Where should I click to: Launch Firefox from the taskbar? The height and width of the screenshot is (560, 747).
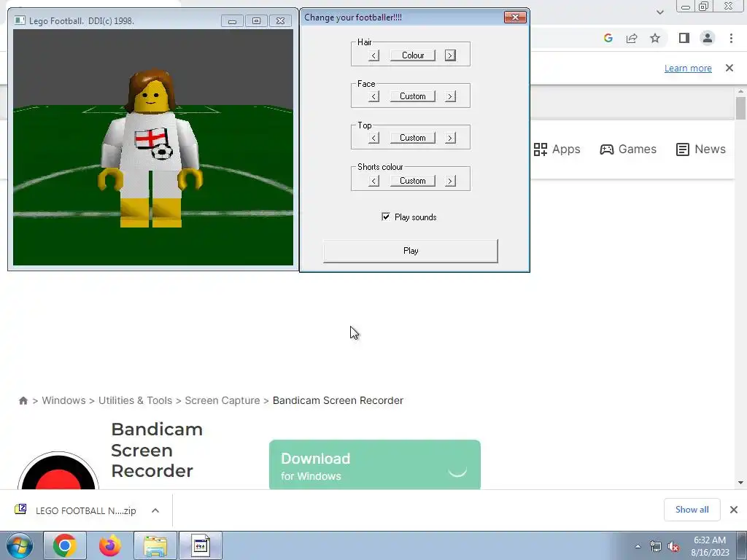click(x=110, y=545)
